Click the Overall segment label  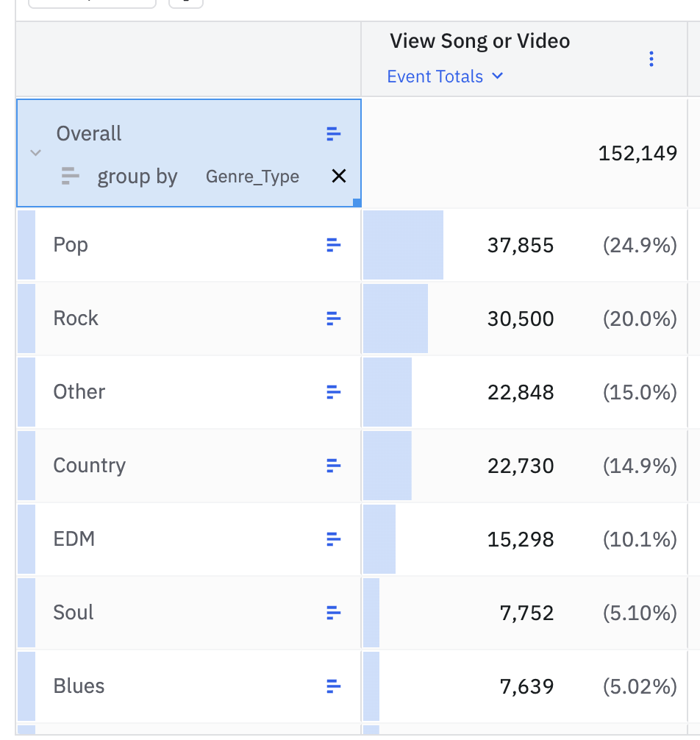click(89, 134)
